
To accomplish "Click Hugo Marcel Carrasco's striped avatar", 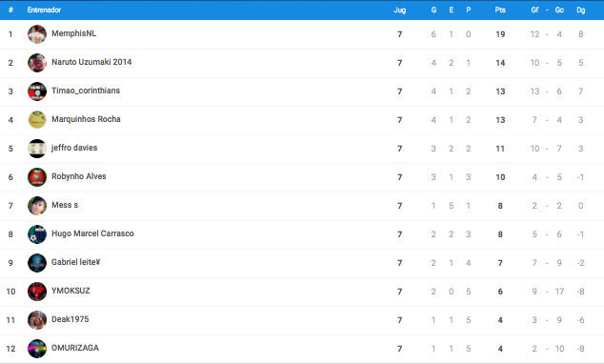I will click(37, 234).
